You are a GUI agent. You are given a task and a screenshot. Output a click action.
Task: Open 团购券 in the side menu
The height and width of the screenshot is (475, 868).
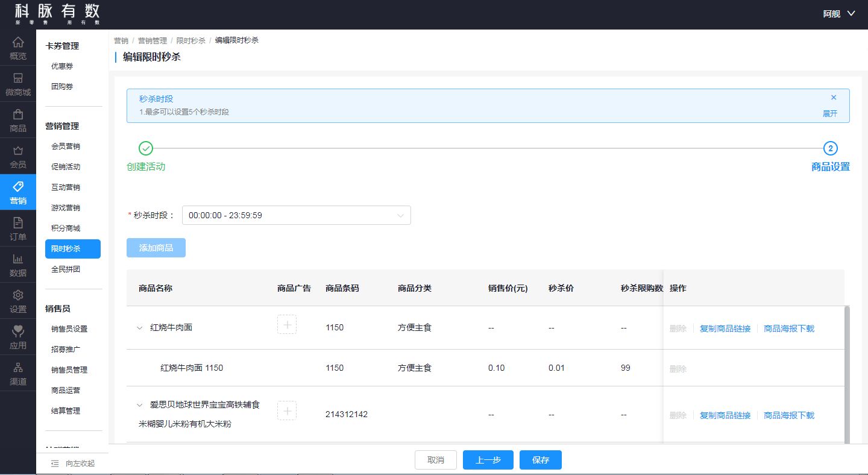tap(62, 87)
